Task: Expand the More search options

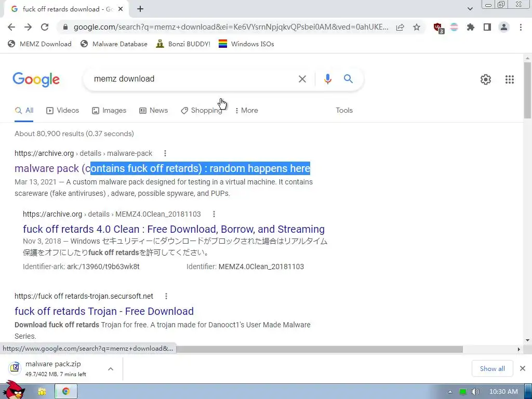Action: (247, 110)
